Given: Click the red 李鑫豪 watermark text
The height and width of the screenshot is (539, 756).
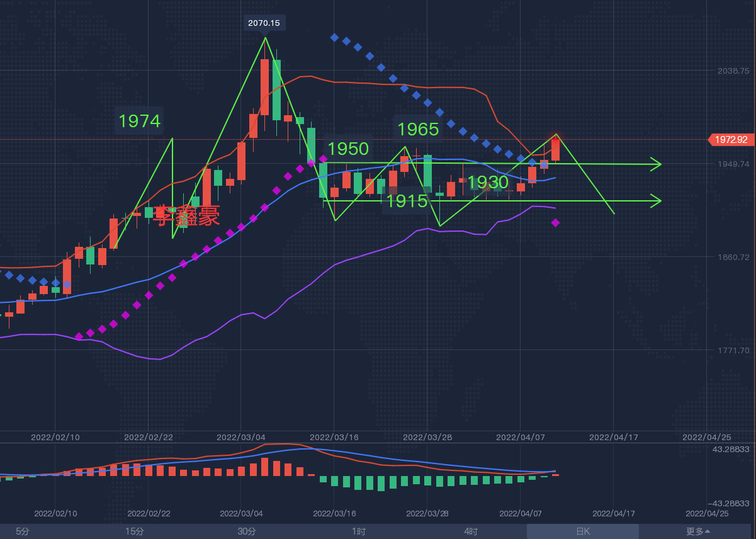Looking at the screenshot, I should click(x=188, y=216).
